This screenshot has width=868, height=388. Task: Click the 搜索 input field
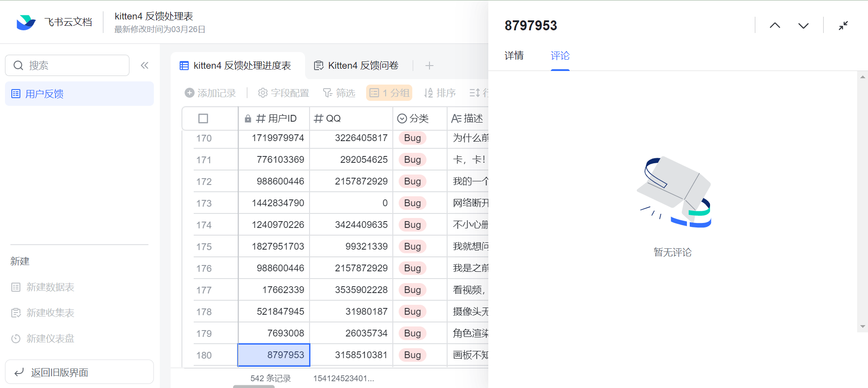click(x=67, y=66)
